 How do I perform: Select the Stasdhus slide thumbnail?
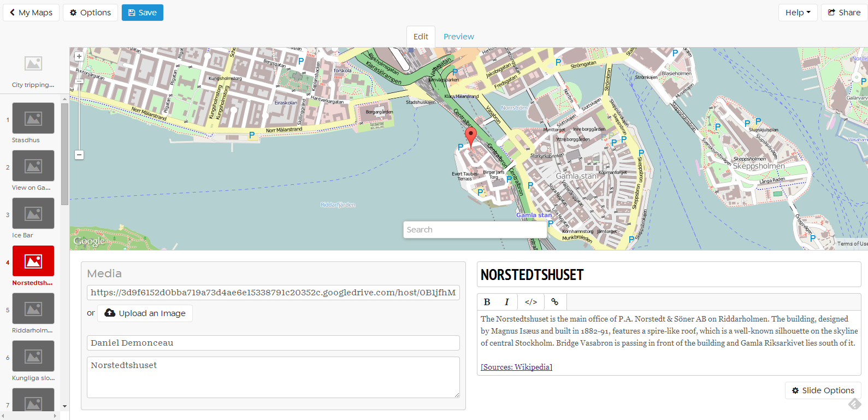click(33, 118)
